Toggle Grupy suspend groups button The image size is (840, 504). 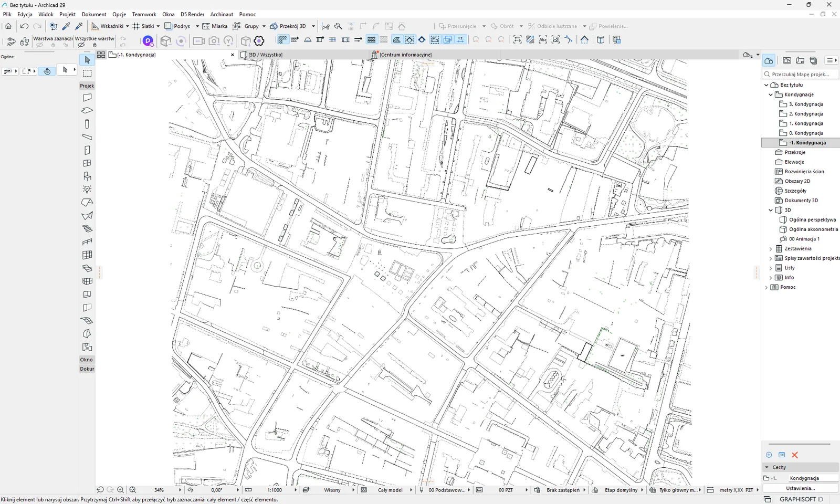coord(246,26)
